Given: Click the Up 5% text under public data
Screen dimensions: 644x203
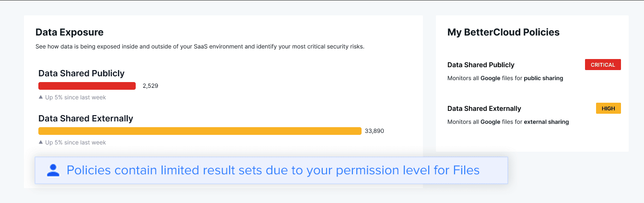Looking at the screenshot, I should pyautogui.click(x=75, y=97).
